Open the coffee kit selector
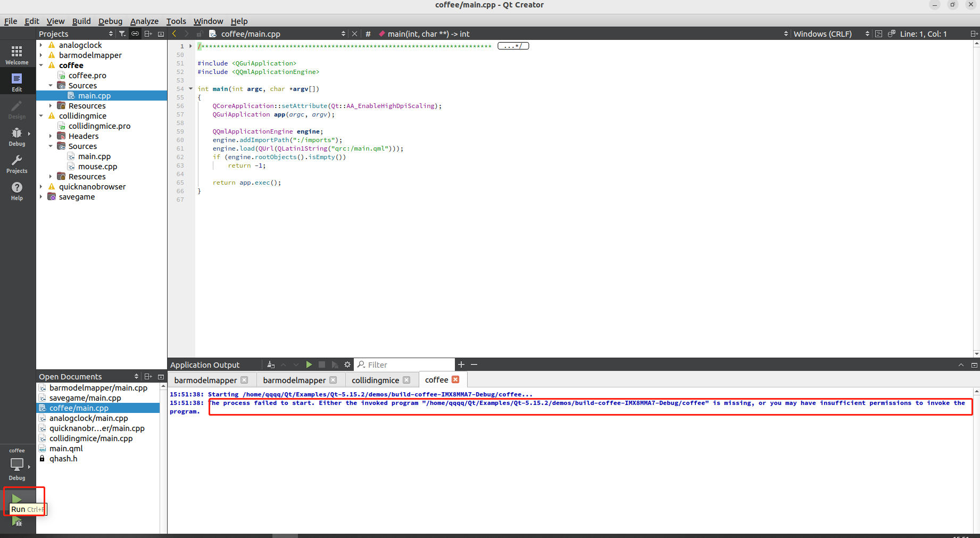 coord(17,464)
